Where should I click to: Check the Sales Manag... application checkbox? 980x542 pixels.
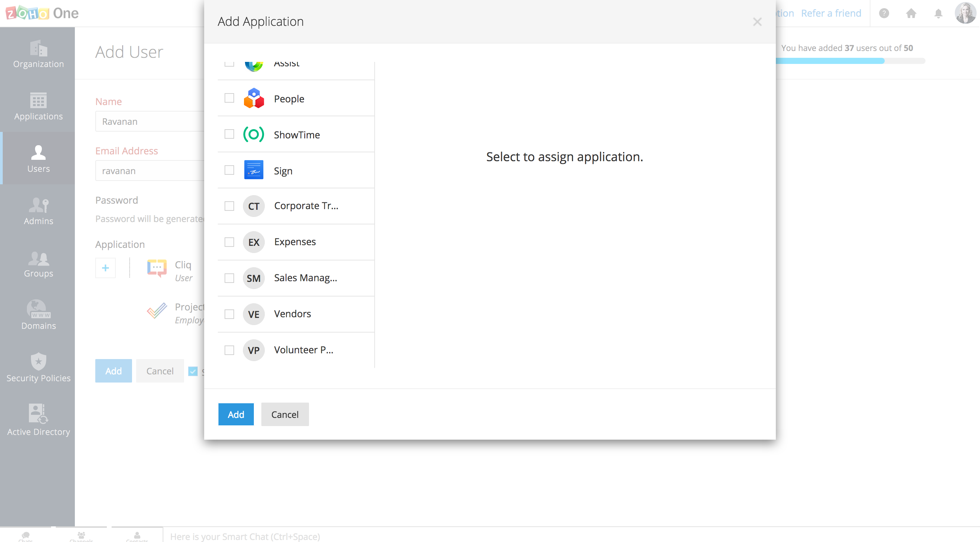pyautogui.click(x=229, y=278)
